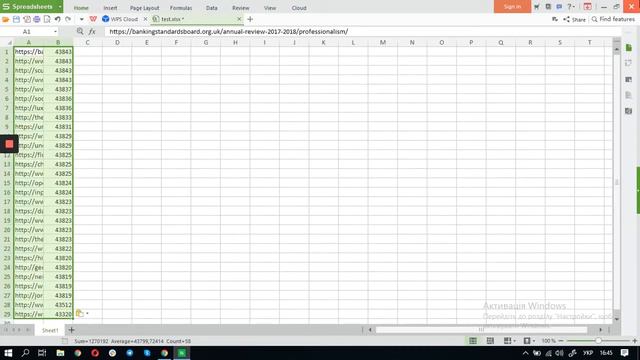The width and height of the screenshot is (640, 360).
Task: Go to the first sheet navigation arrow
Action: click(6, 330)
